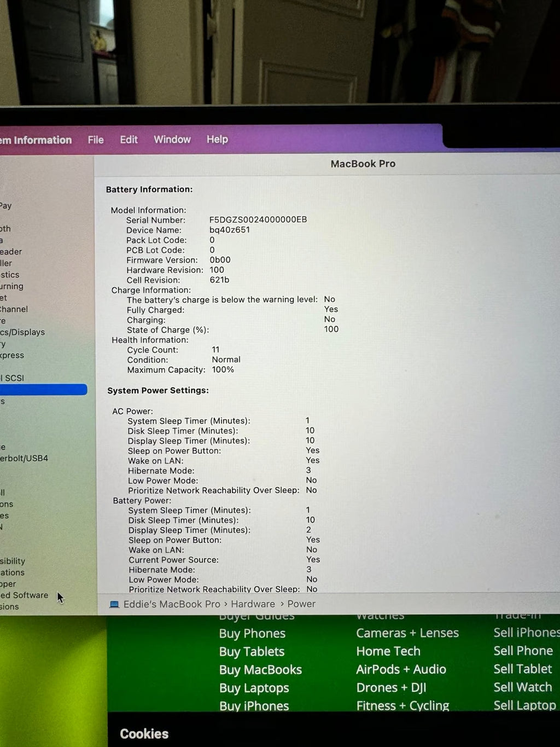This screenshot has height=747, width=560.
Task: Open the Window menu
Action: click(172, 140)
